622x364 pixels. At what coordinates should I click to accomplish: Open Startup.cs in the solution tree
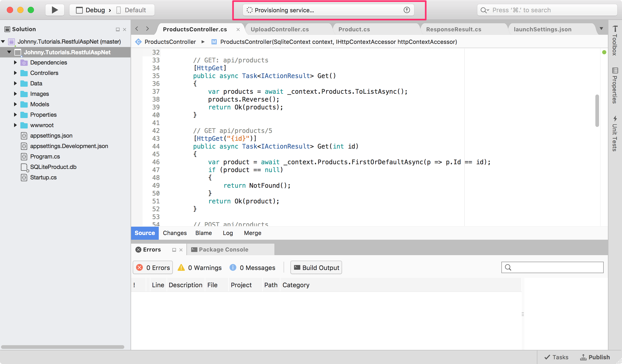(x=43, y=177)
